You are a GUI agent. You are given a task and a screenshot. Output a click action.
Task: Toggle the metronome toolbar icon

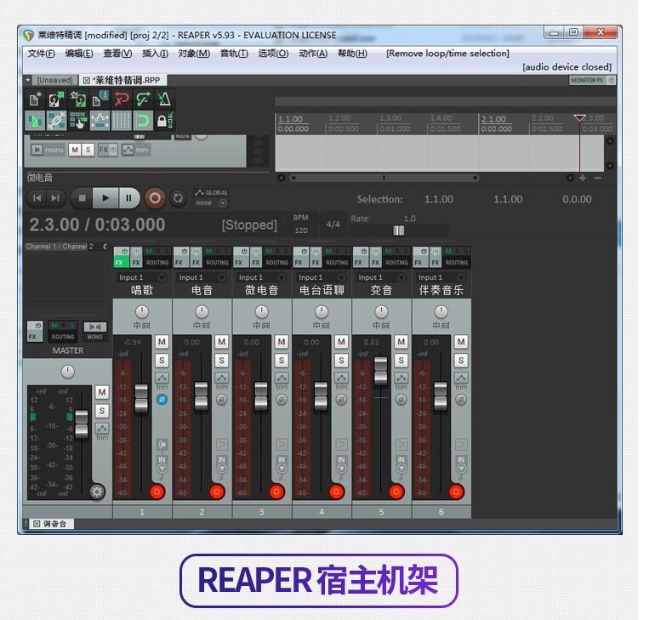tap(164, 100)
